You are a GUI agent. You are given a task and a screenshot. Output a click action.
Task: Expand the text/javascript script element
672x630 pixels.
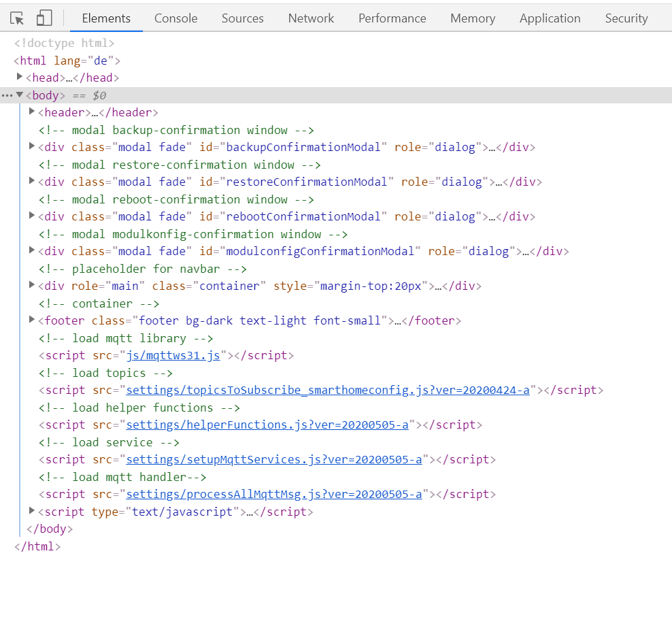click(x=31, y=511)
